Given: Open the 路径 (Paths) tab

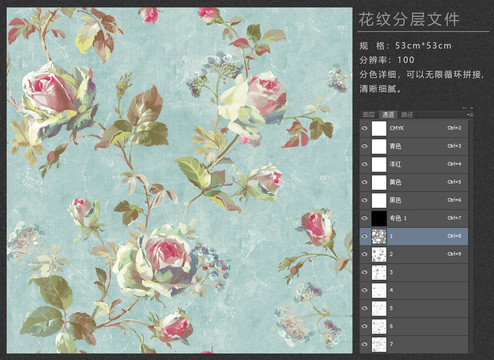Looking at the screenshot, I should click(407, 115).
